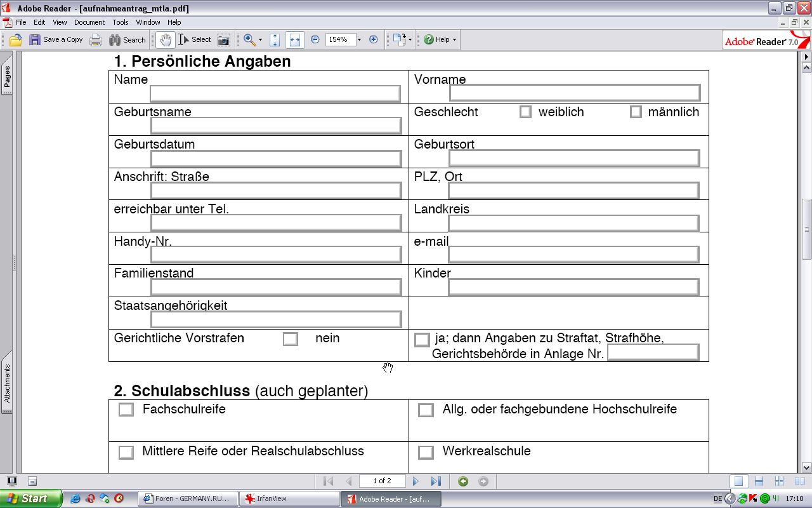Click the Open file folder icon

[15, 40]
